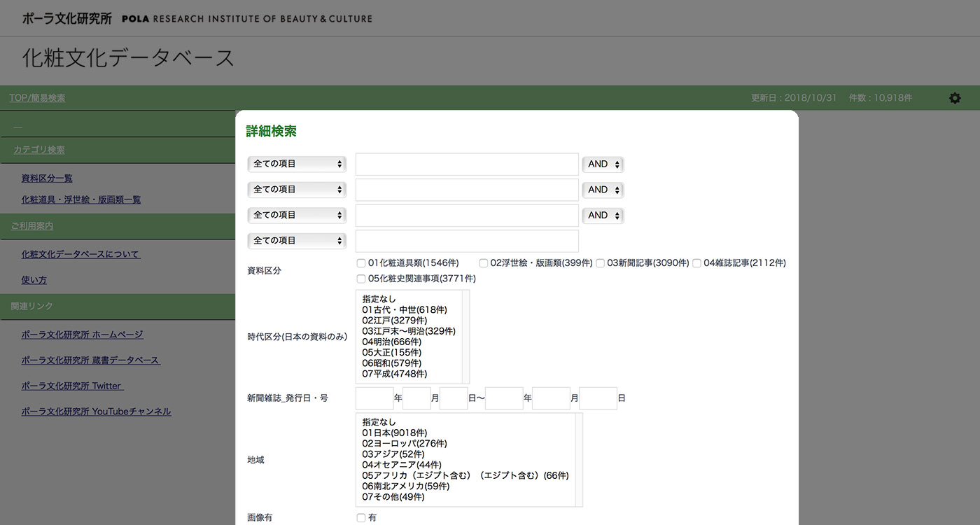Open third row's 全ての項目 field dropdown
The image size is (980, 525).
coord(297,215)
